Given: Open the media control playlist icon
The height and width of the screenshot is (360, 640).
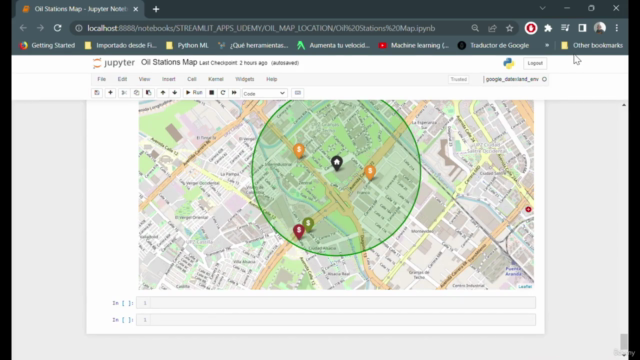Looking at the screenshot, I should [x=565, y=28].
